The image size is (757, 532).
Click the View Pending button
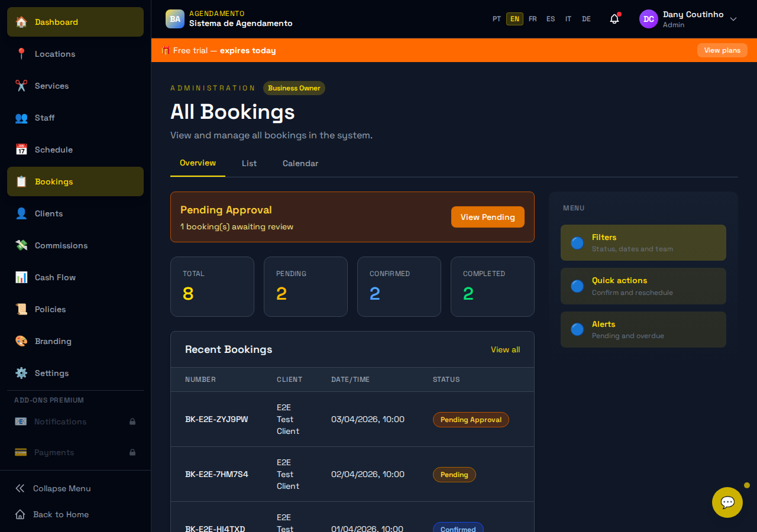pyautogui.click(x=487, y=217)
